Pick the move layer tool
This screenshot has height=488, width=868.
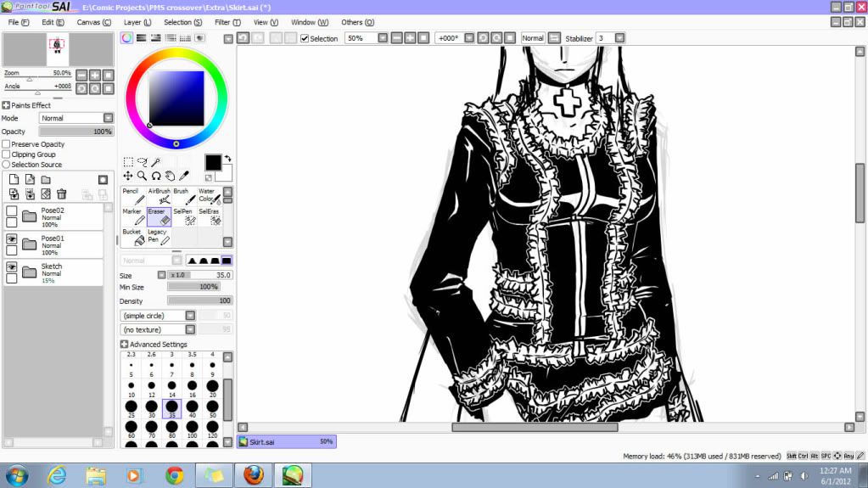[x=128, y=176]
